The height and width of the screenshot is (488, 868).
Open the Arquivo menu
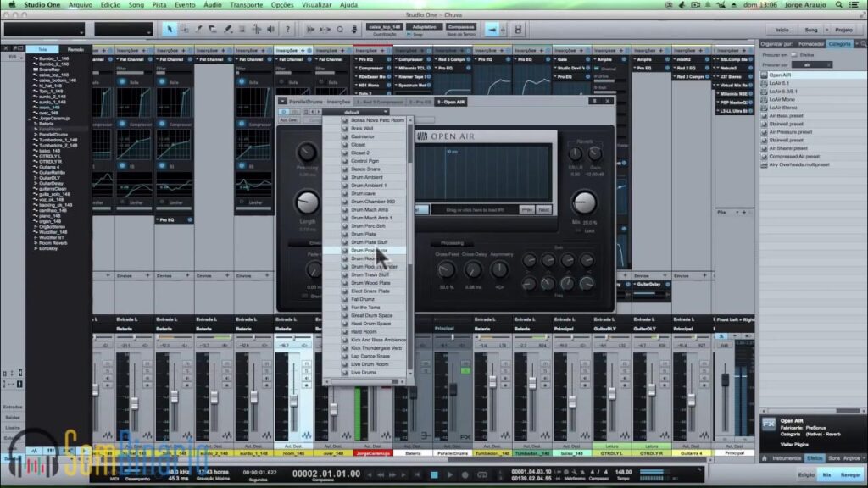tap(81, 4)
